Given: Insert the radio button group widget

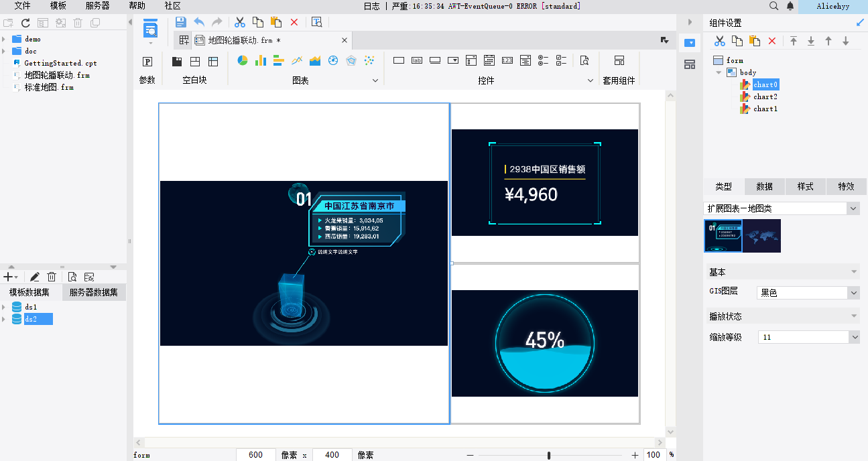Looking at the screenshot, I should pyautogui.click(x=544, y=61).
